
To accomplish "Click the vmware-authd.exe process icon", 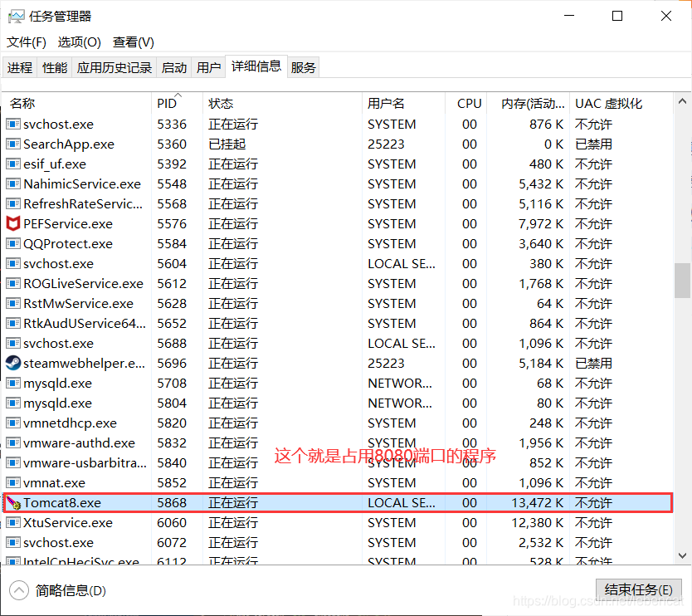I will [x=12, y=442].
